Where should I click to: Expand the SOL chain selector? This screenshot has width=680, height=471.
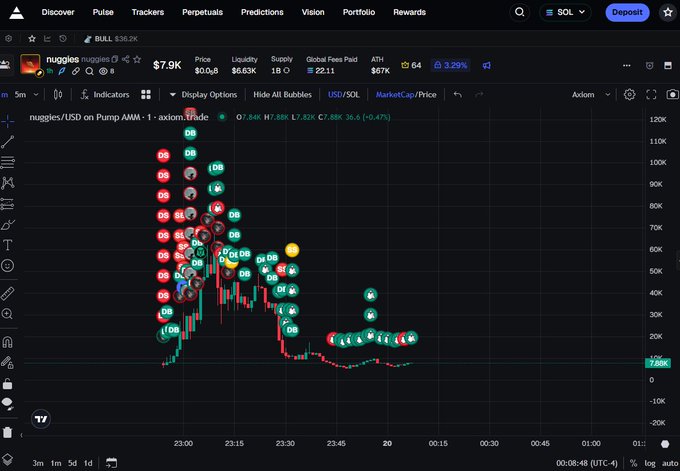566,12
